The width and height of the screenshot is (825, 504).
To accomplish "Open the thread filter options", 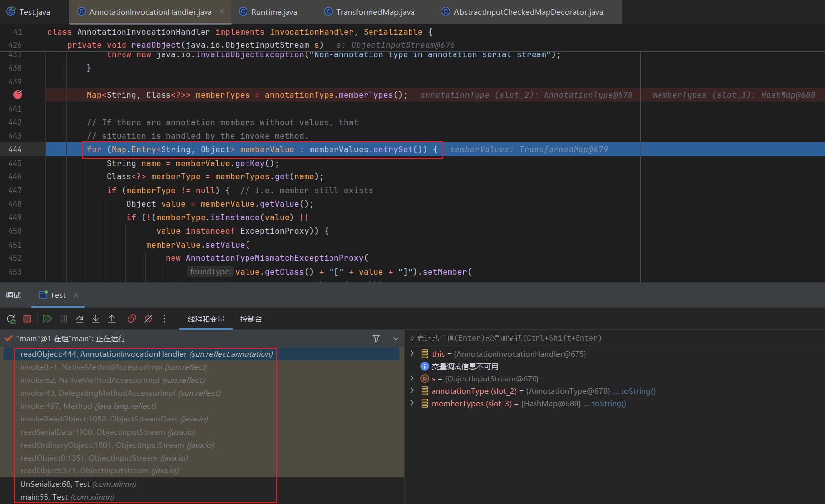I will click(x=376, y=338).
